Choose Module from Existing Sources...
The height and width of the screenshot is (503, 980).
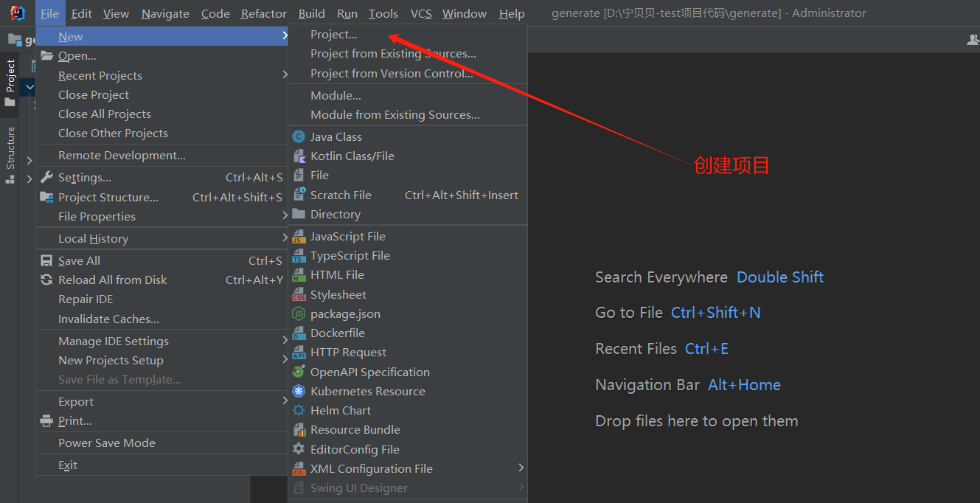408,114
